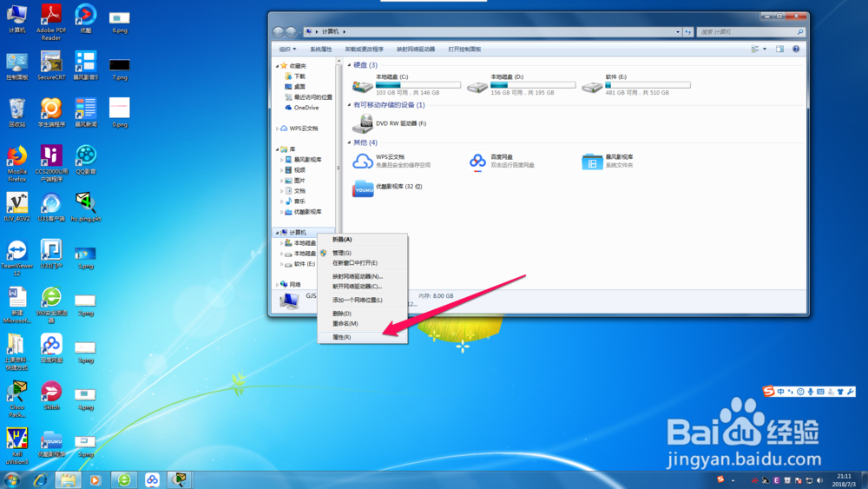Open the 优酷影视库 (32 位) folder
The width and height of the screenshot is (868, 489).
tap(387, 188)
